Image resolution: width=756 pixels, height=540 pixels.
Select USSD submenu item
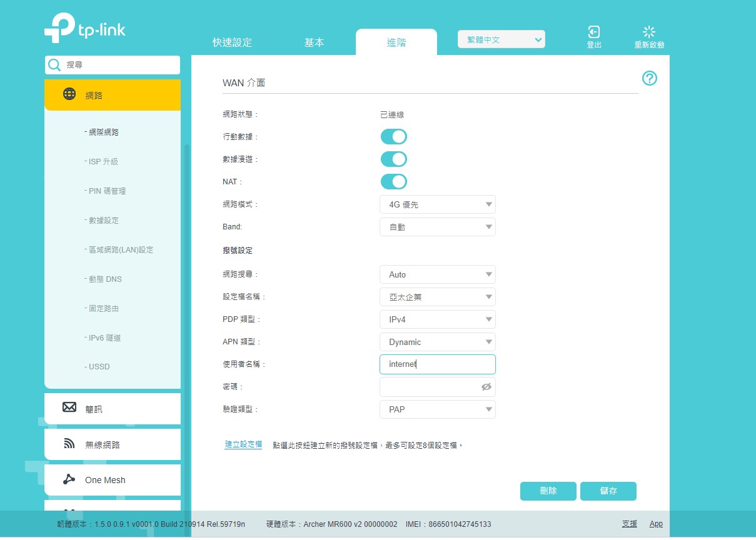98,367
